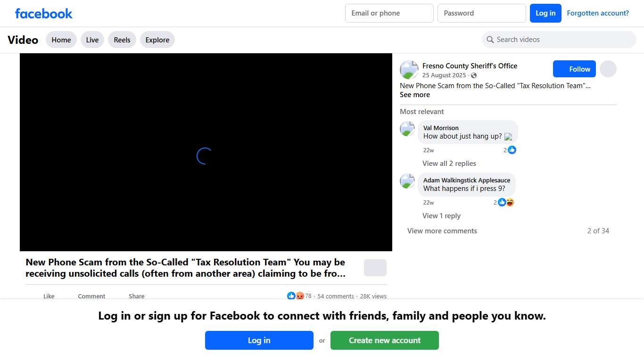
Task: Click Val Morrison's avatar
Action: [x=407, y=129]
